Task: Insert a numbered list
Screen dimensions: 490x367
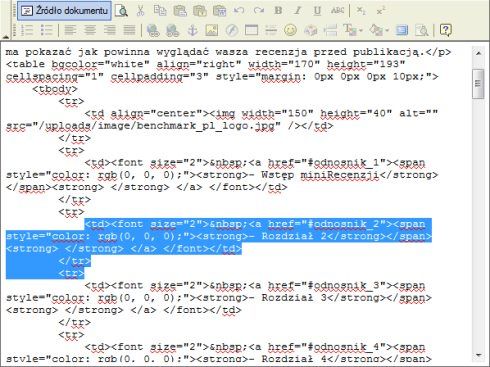Action: [x=27, y=30]
